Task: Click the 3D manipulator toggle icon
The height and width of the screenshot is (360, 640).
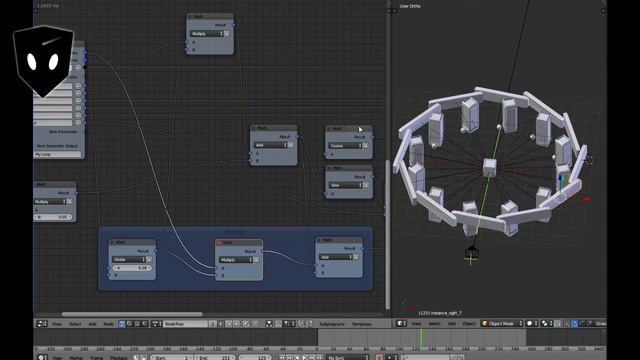Action: (x=567, y=323)
